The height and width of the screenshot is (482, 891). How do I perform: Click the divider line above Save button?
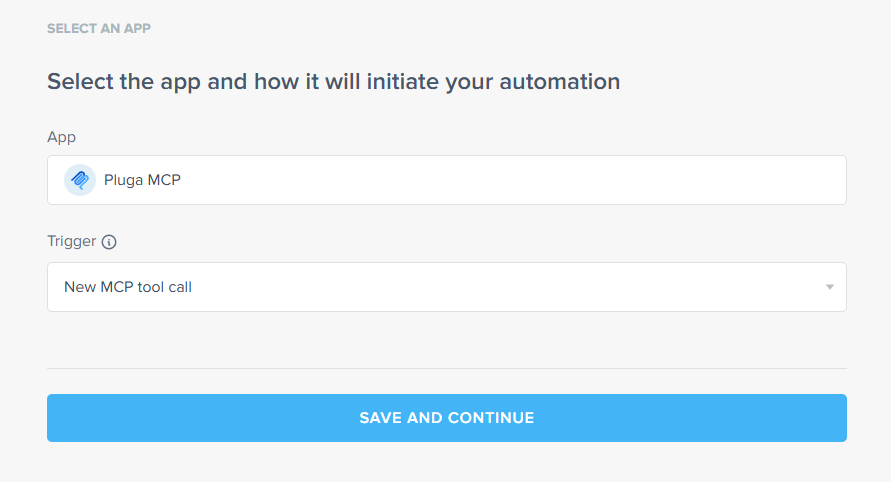coord(447,368)
